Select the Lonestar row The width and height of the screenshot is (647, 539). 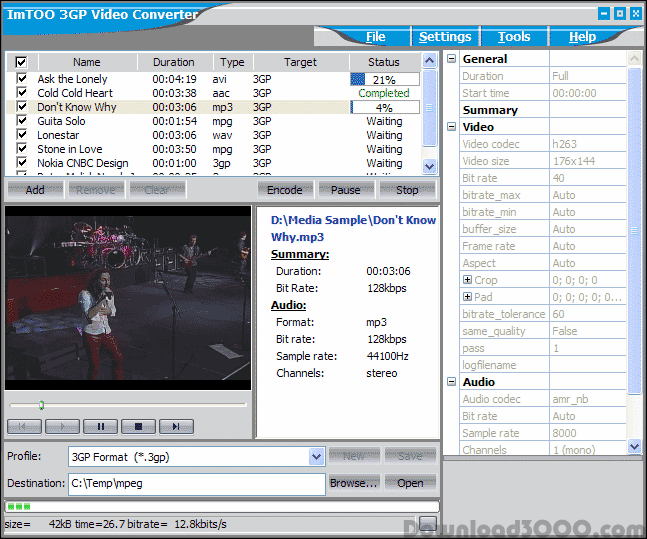(214, 135)
